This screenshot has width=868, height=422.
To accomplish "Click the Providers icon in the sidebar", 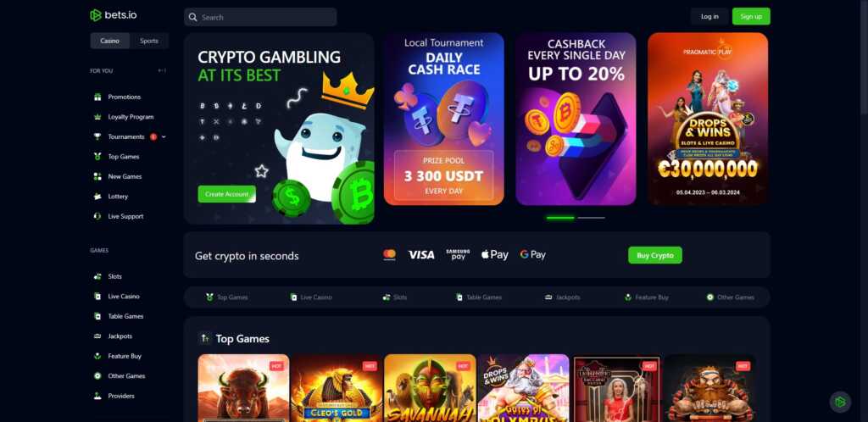I will [97, 396].
